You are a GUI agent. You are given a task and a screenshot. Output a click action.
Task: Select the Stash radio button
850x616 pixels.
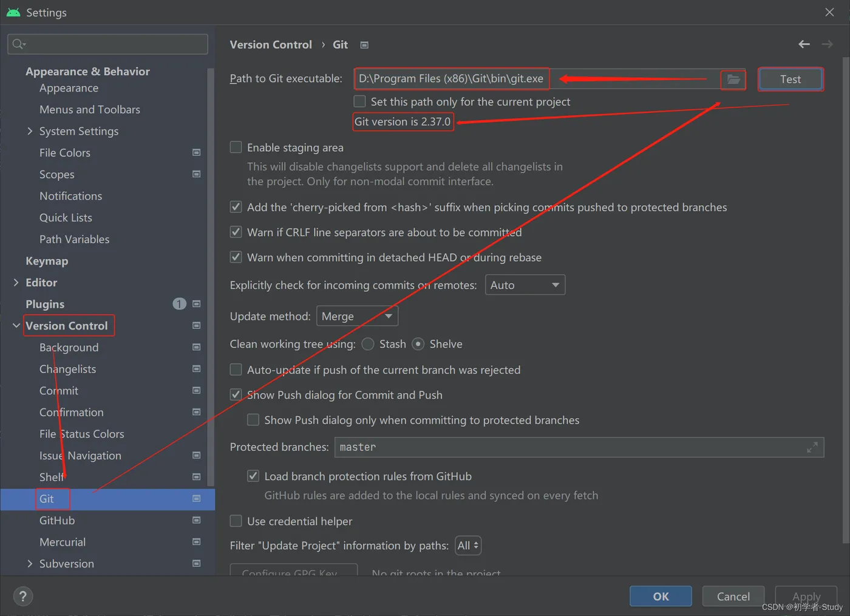(x=368, y=344)
